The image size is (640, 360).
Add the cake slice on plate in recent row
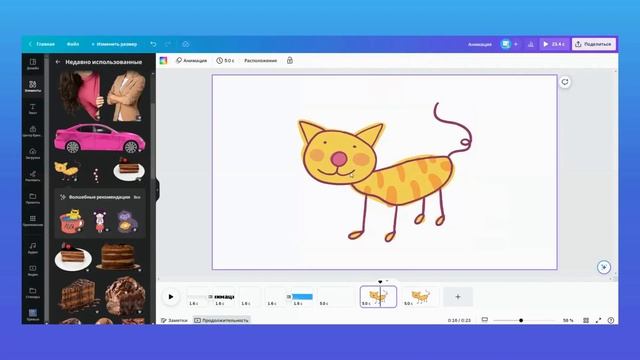[x=129, y=169]
